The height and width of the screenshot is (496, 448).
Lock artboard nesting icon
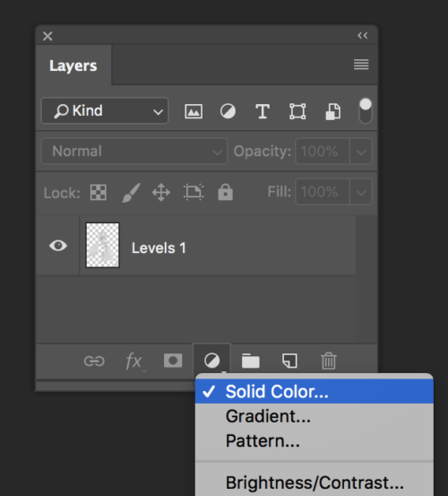point(194,192)
